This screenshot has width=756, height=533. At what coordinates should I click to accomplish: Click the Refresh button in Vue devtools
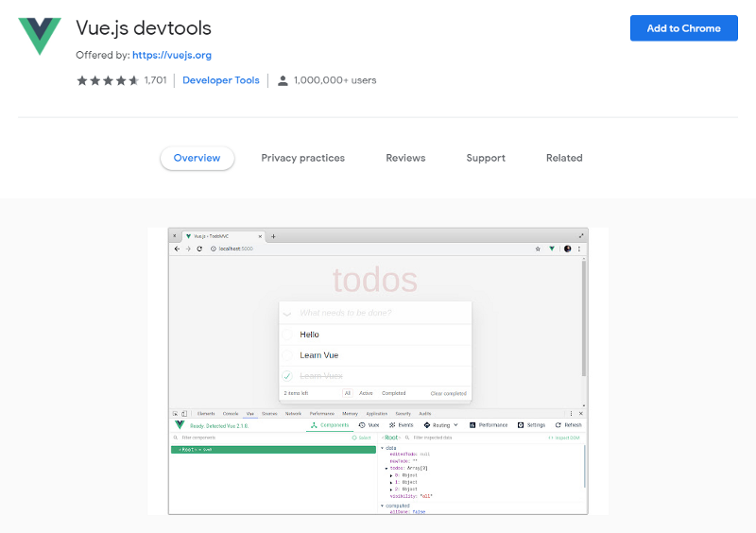tap(569, 425)
